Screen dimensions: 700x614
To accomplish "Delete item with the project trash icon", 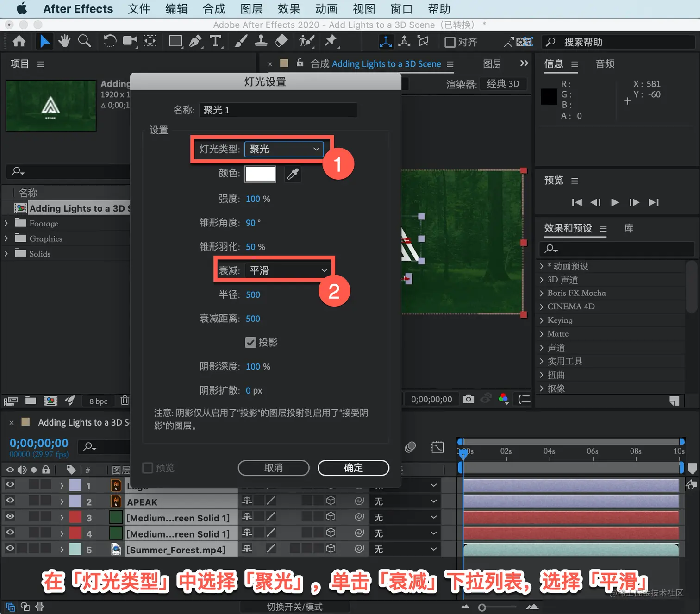I will pyautogui.click(x=125, y=400).
